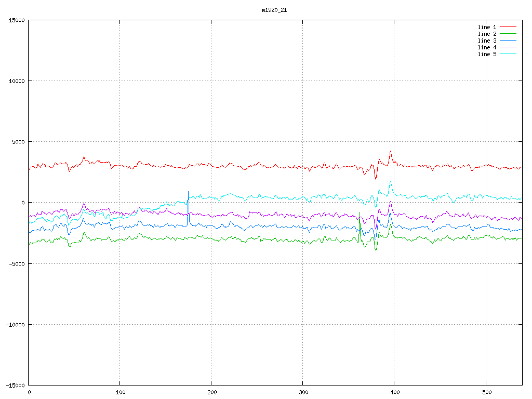Click the x-axis label 200
Viewport: 532px width, 399px height.
pos(212,393)
